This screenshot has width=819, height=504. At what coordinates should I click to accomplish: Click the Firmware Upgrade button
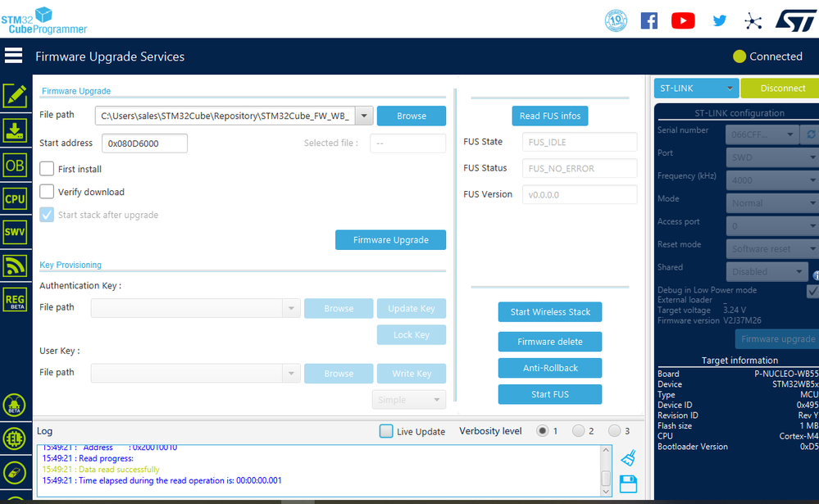pyautogui.click(x=391, y=240)
